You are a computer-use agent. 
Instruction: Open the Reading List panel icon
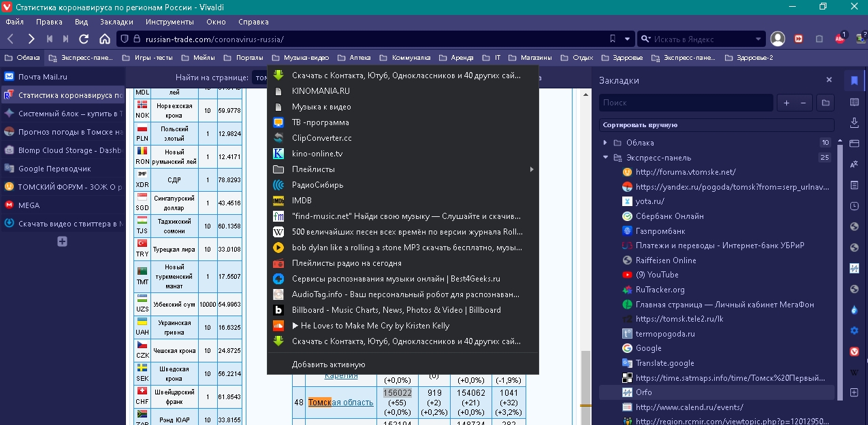[854, 102]
